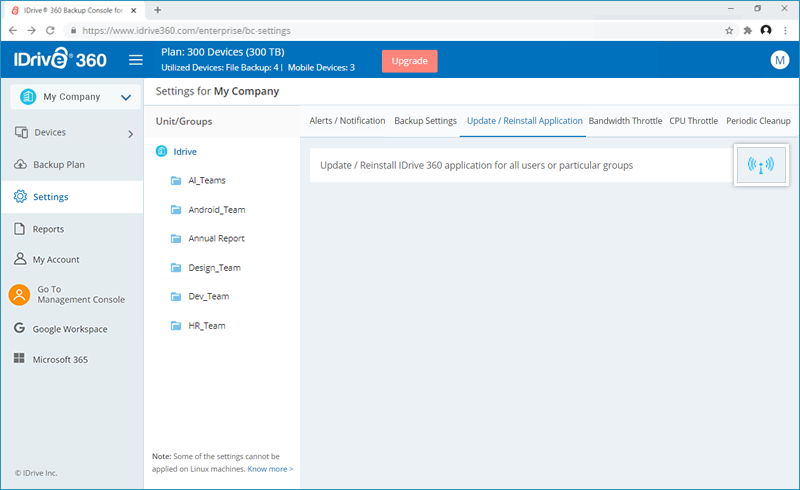Follow the Know more link

(270, 469)
